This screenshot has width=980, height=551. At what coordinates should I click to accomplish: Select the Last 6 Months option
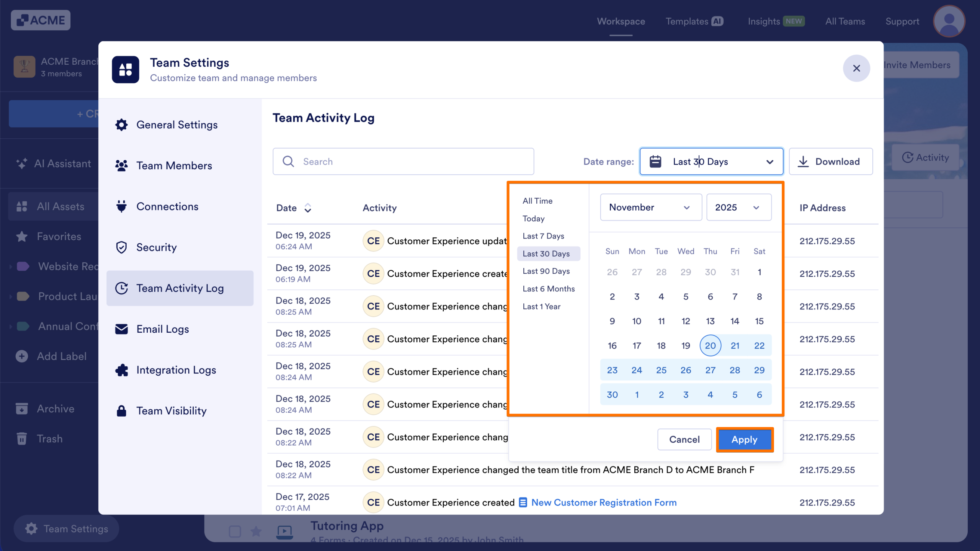(549, 289)
